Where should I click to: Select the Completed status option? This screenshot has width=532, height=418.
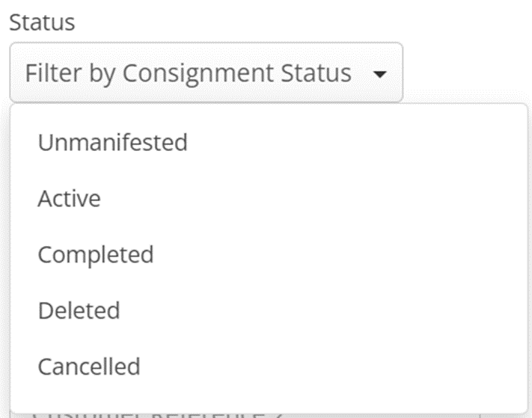coord(96,254)
